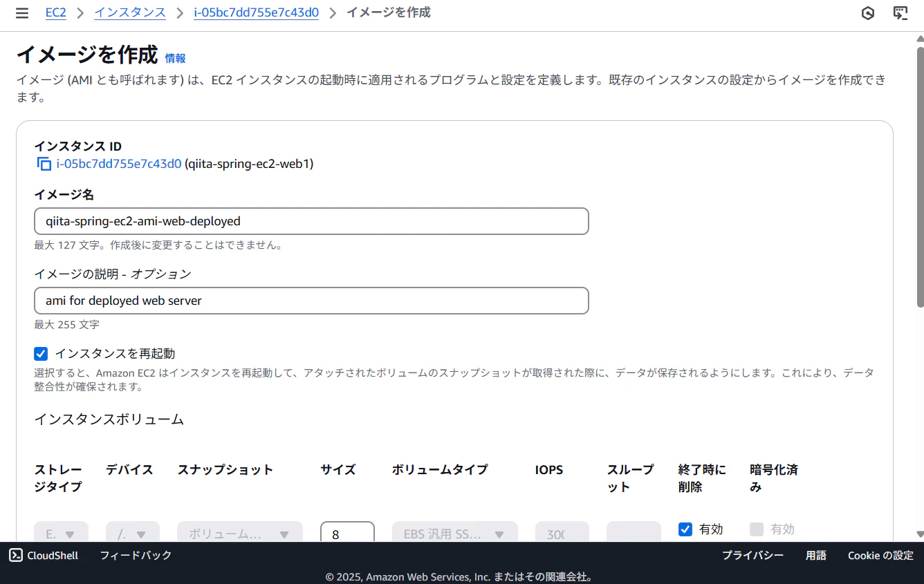The width and height of the screenshot is (924, 584).
Task: Click the スナップショット column header
Action: (x=225, y=470)
